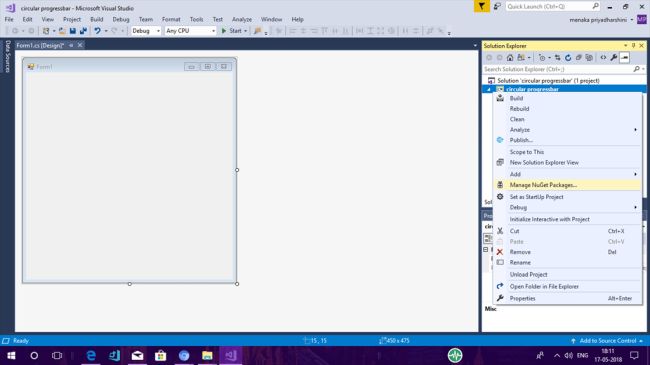Click the Collapse All icon in Solution Explorer
Image resolution: width=650 pixels, height=365 pixels.
(579, 58)
